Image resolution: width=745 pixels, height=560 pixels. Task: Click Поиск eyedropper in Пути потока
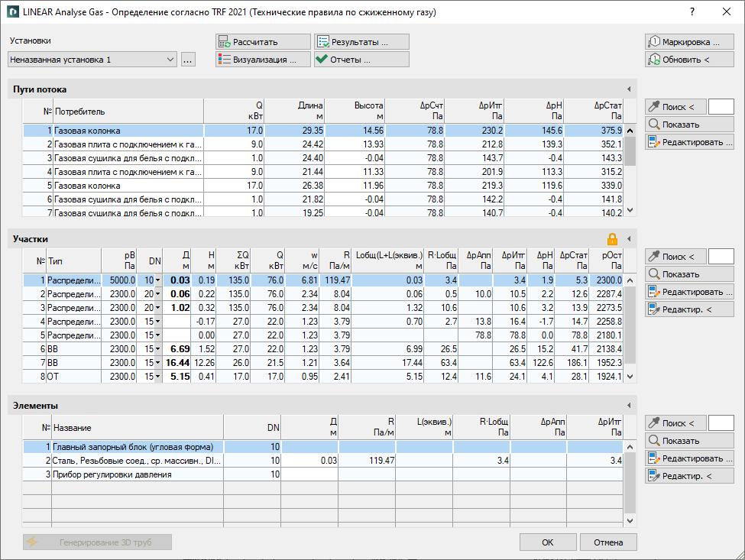[675, 107]
